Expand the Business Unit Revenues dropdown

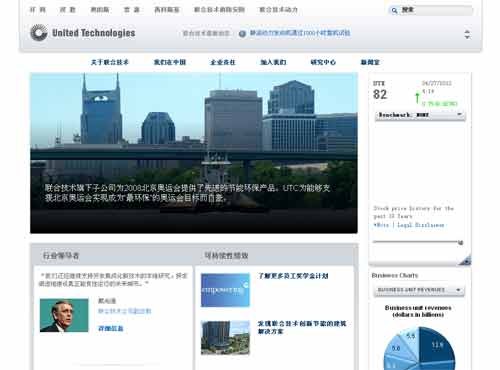(419, 290)
